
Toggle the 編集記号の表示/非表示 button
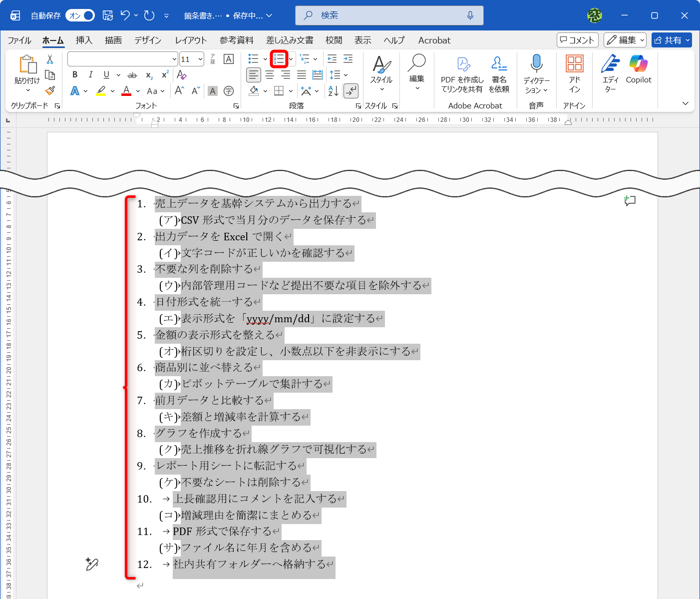pyautogui.click(x=351, y=91)
